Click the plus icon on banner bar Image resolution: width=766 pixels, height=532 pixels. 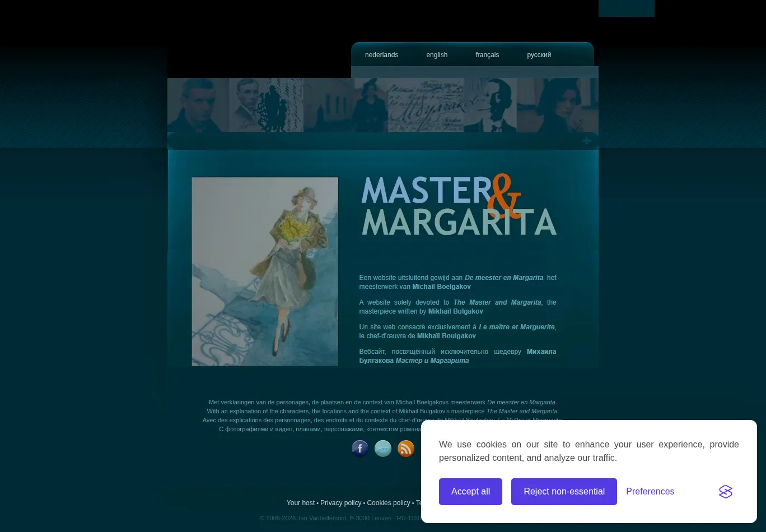[x=587, y=141]
